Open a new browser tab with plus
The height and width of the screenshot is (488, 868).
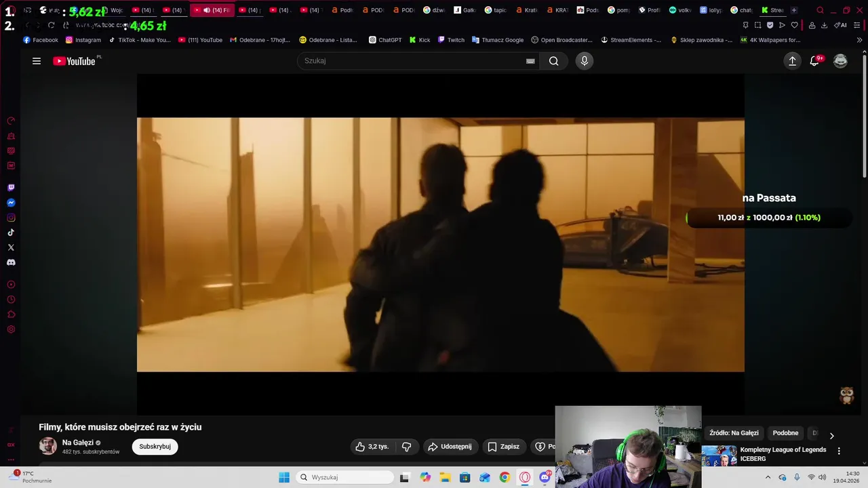click(794, 10)
